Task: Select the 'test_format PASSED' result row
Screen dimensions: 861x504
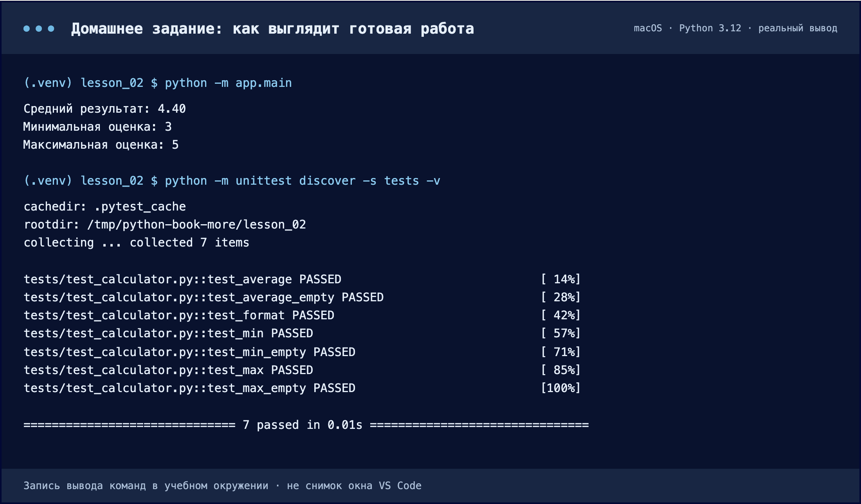Action: (302, 315)
